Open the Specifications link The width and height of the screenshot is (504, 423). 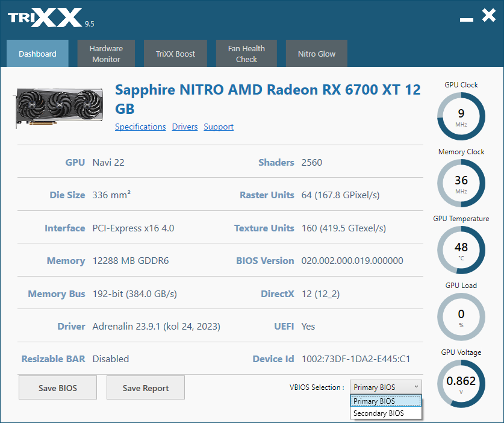140,127
